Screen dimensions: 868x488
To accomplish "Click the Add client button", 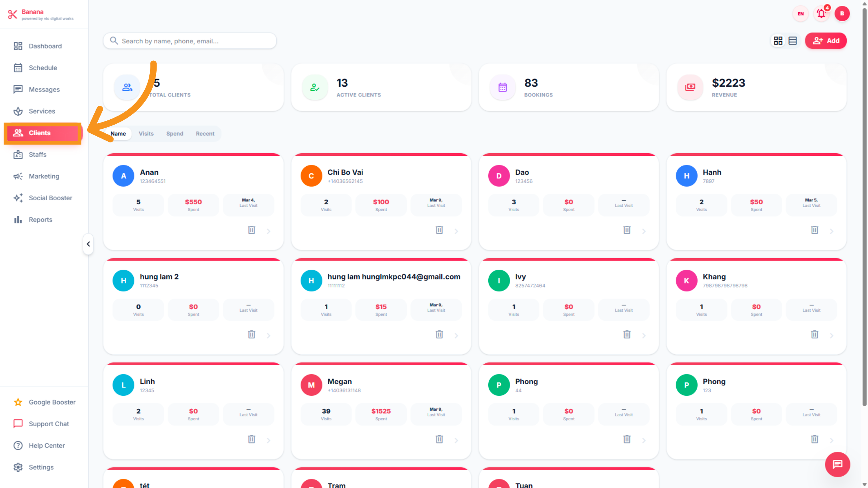I will (x=826, y=40).
